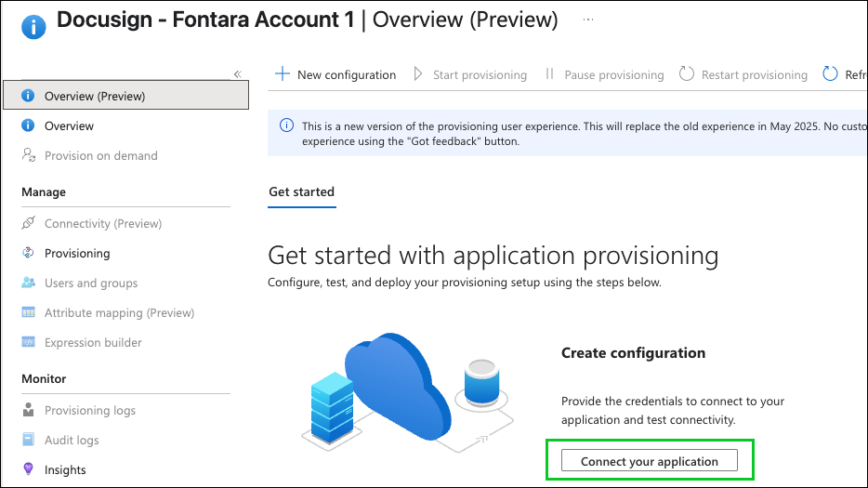Screen dimensions: 868x488
Task: Click Restart provisioning in the toolbar
Action: [743, 74]
